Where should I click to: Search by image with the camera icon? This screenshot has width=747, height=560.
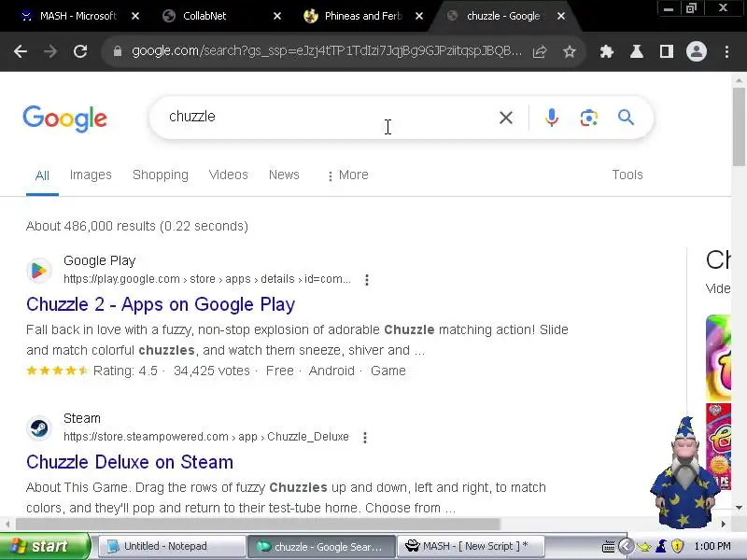pyautogui.click(x=589, y=118)
